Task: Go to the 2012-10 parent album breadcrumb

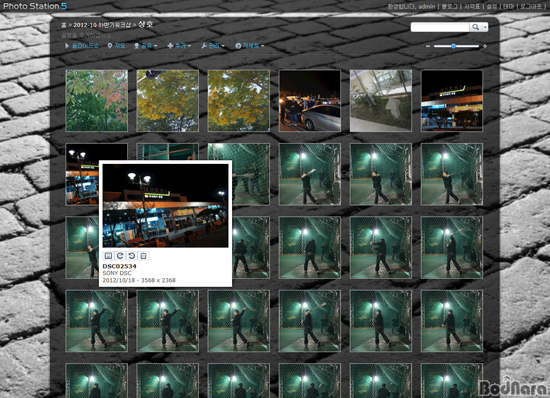Action: pyautogui.click(x=102, y=25)
